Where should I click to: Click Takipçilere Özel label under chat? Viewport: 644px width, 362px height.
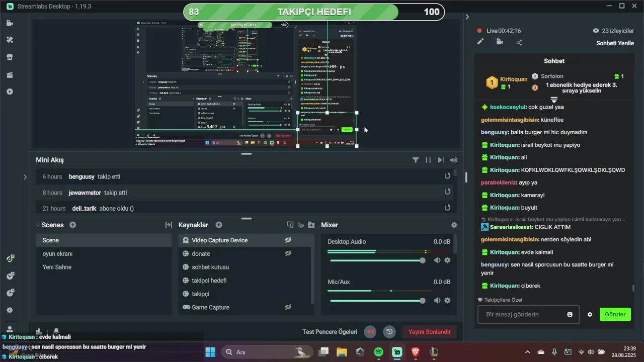coord(500,300)
